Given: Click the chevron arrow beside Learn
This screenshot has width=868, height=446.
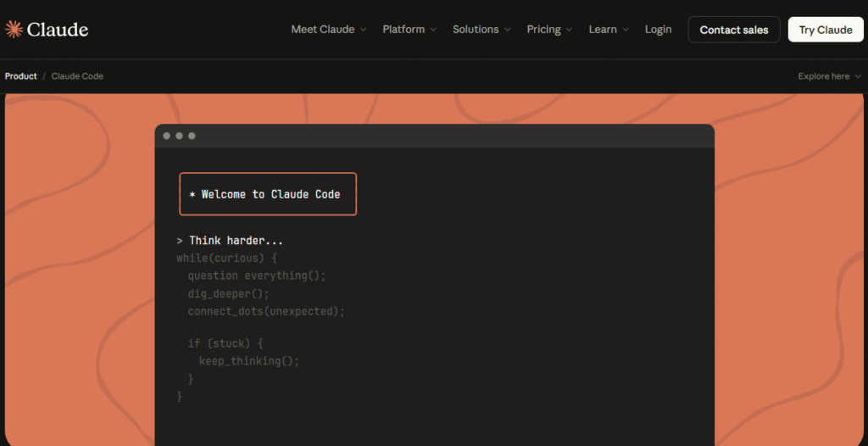Looking at the screenshot, I should click(x=626, y=30).
